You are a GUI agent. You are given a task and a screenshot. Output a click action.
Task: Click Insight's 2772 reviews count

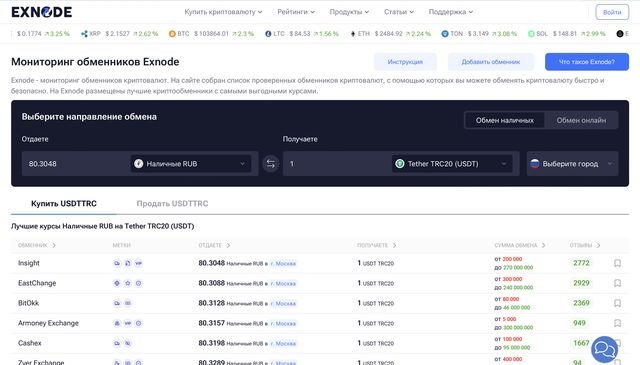581,263
